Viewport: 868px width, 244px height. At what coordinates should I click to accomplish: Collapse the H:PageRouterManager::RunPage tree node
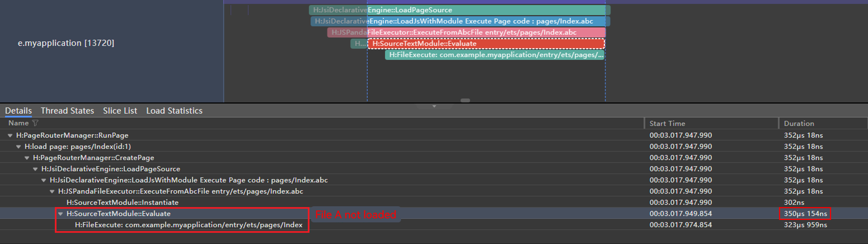coord(10,135)
